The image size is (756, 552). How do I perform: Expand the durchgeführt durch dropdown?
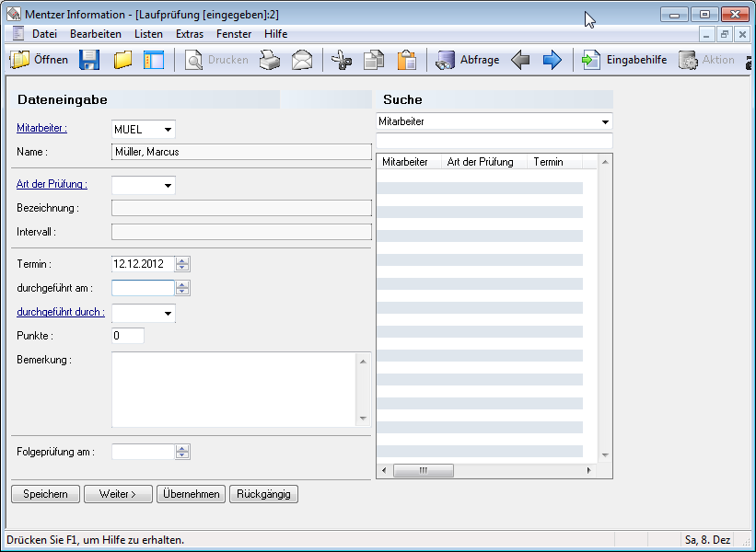(x=168, y=314)
